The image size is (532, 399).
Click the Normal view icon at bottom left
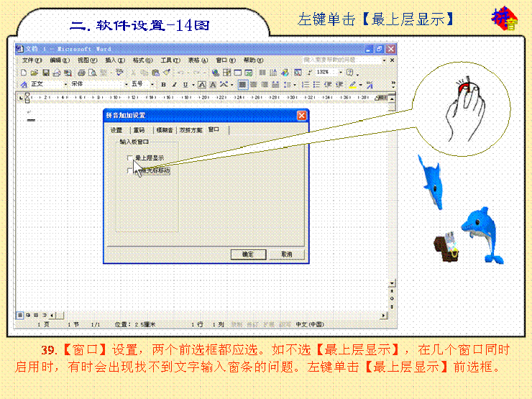click(20, 315)
